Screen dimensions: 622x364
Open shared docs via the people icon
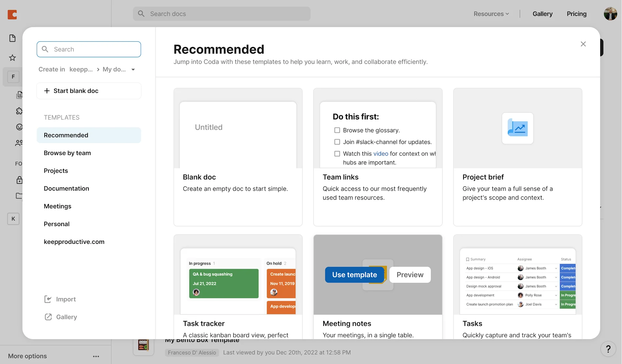click(x=19, y=143)
